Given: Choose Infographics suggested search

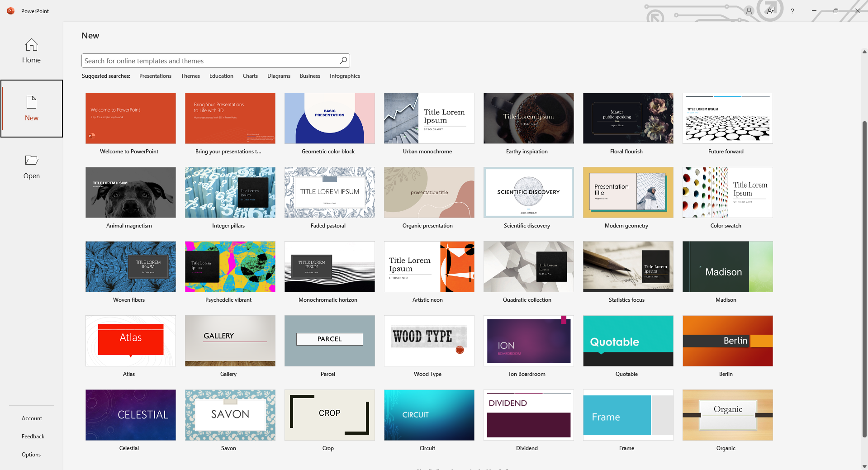Looking at the screenshot, I should click(x=345, y=76).
